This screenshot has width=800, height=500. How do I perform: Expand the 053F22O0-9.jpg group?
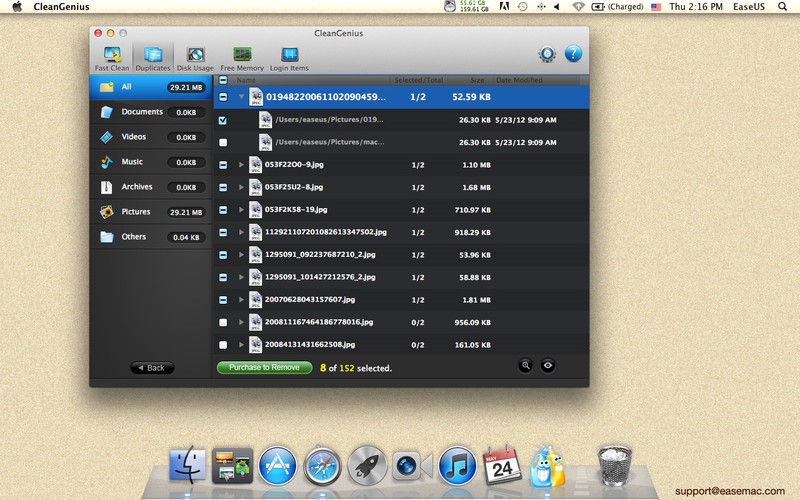tap(241, 165)
